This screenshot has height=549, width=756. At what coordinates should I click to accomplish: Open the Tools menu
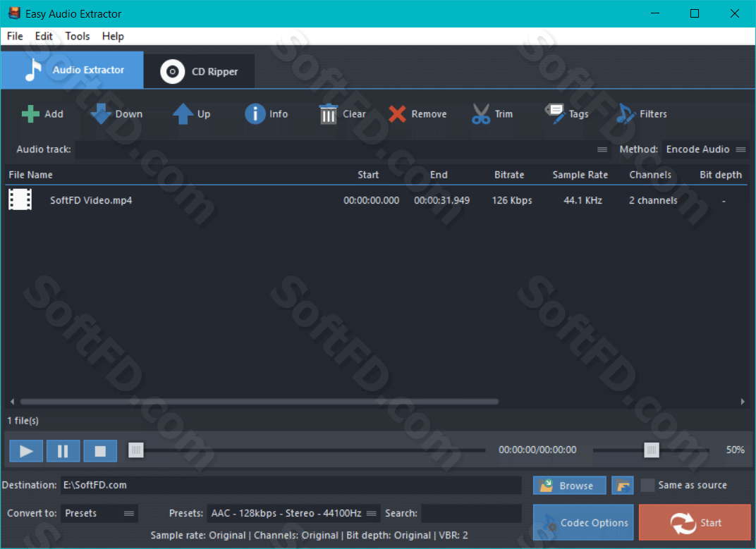pyautogui.click(x=78, y=36)
